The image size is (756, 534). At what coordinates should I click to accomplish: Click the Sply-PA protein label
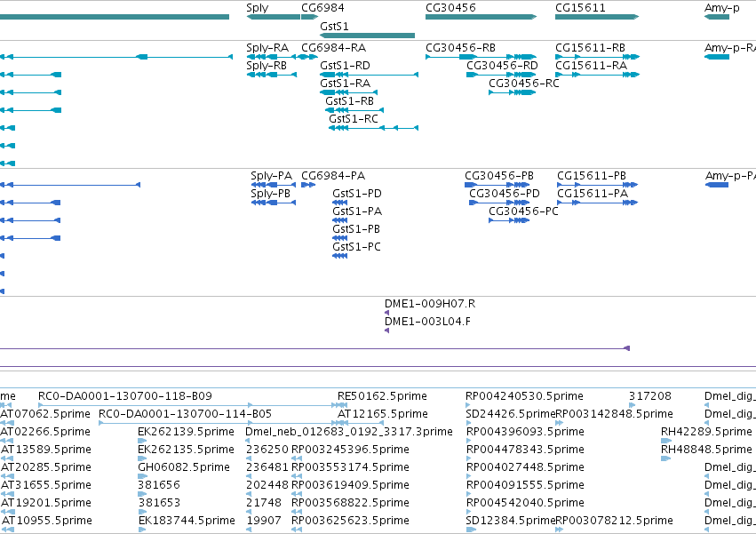[x=272, y=176]
